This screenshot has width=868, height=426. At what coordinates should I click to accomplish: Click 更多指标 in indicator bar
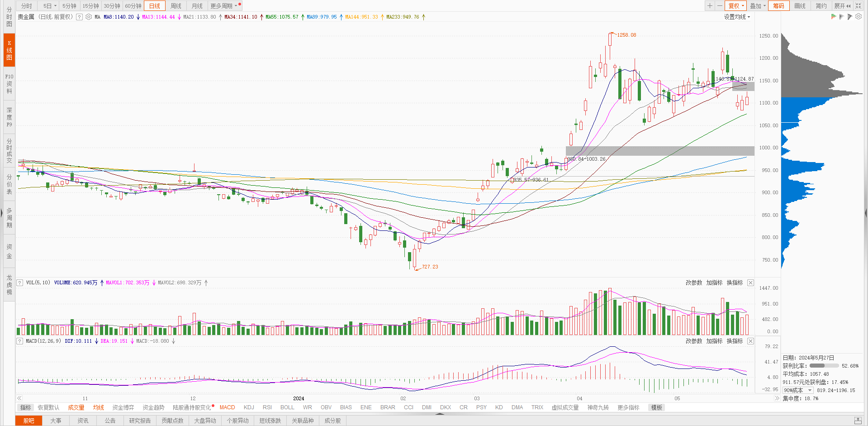628,407
